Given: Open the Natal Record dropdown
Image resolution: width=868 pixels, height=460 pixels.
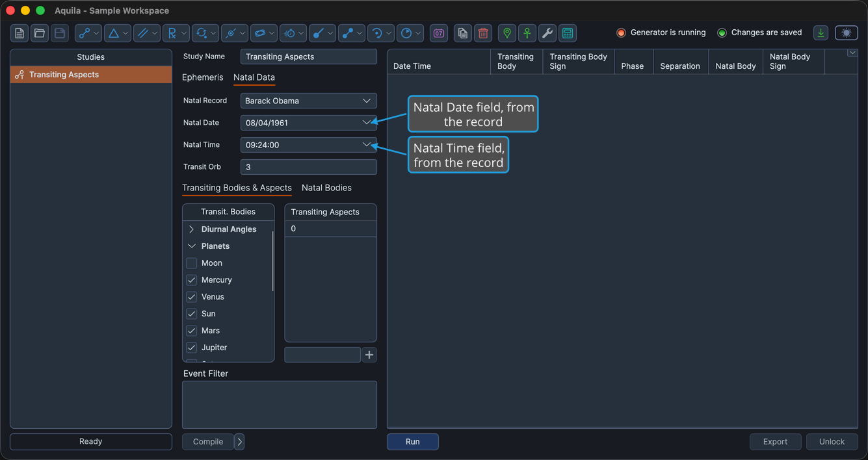Looking at the screenshot, I should tap(367, 101).
